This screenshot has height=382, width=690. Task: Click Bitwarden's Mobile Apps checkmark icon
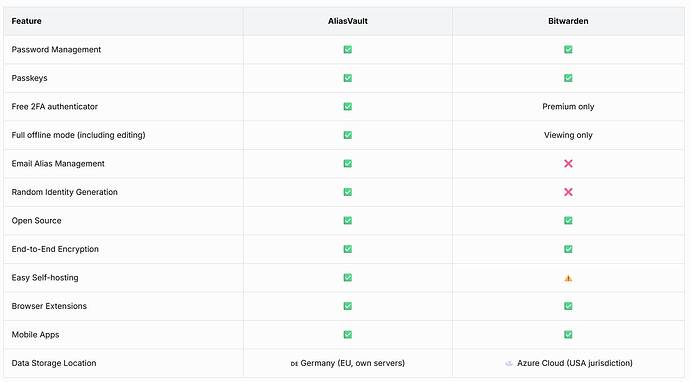pyautogui.click(x=568, y=334)
